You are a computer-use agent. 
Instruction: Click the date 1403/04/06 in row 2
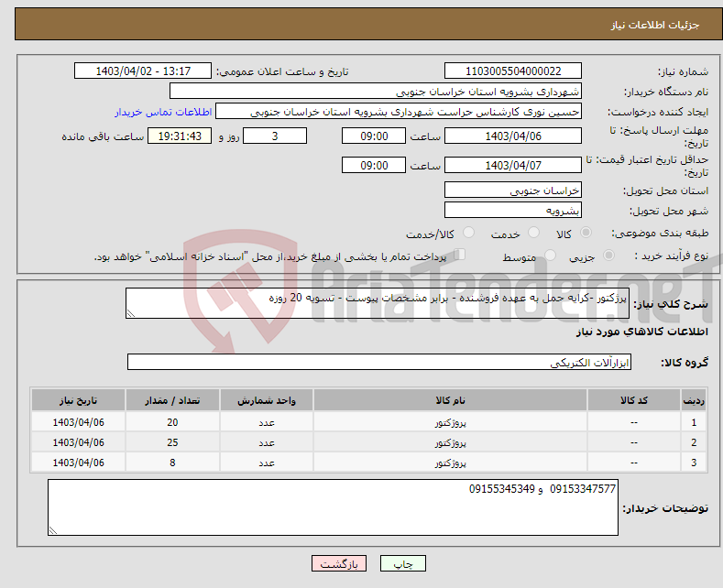coord(79,443)
